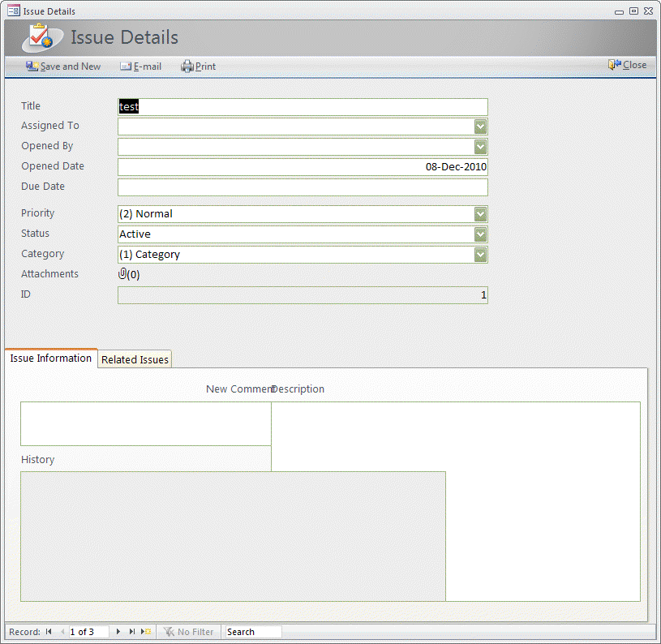Click the Close door icon
661x644 pixels.
coord(614,65)
